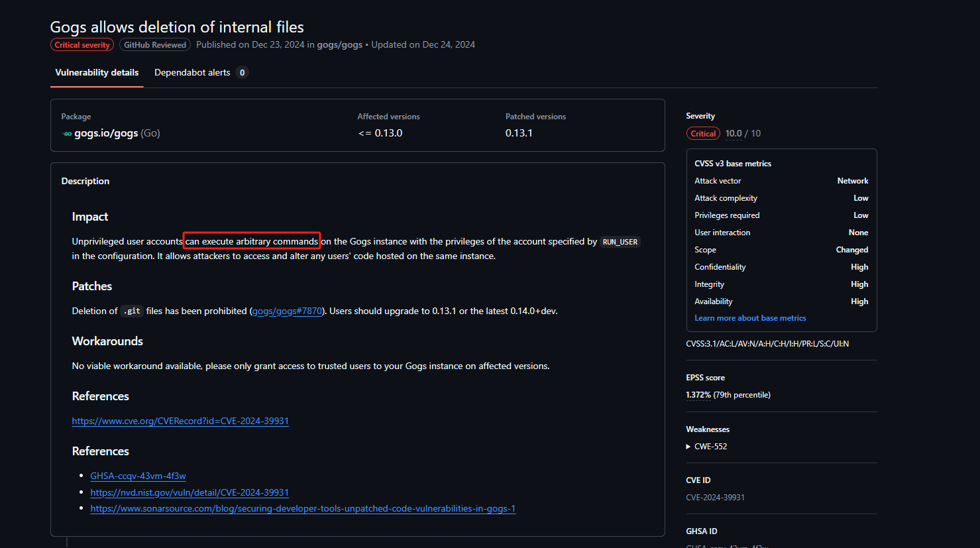Click the 10.0 severity score
The width and height of the screenshot is (980, 548).
tap(734, 134)
